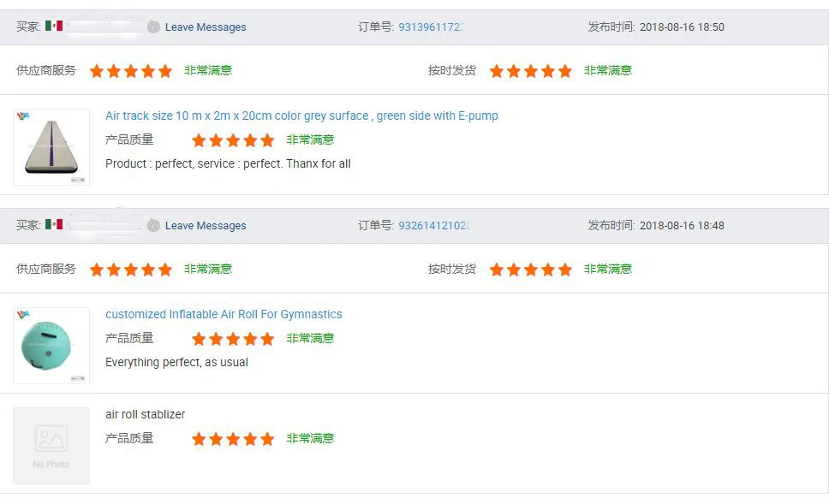Open Leave Messages link in the 18:48 review
This screenshot has height=504, width=829.
point(206,226)
